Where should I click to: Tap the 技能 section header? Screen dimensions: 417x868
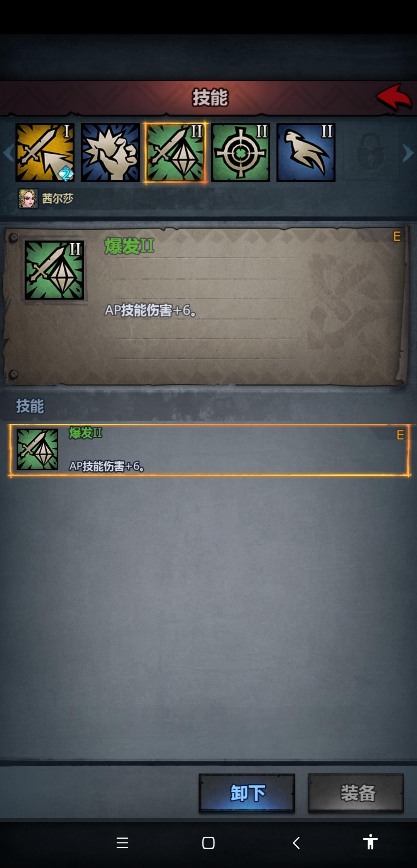pyautogui.click(x=30, y=406)
